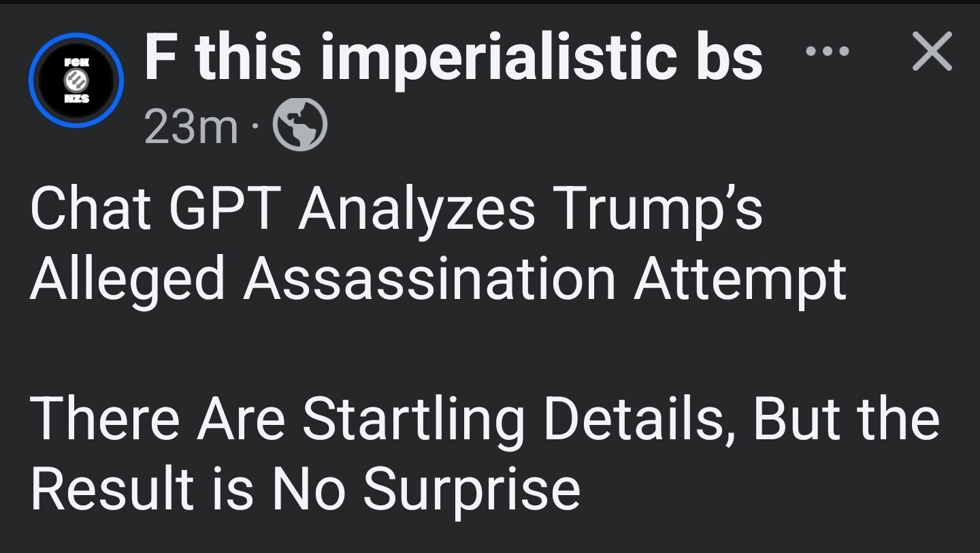Click the 'Result is No Surprise' line

305,488
